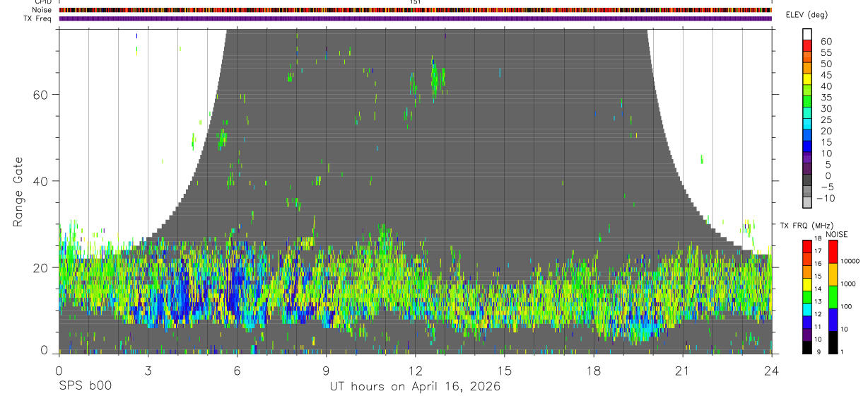Select the yellow swatch in the ELEV legend
This screenshot has width=868, height=401.
pos(807,79)
